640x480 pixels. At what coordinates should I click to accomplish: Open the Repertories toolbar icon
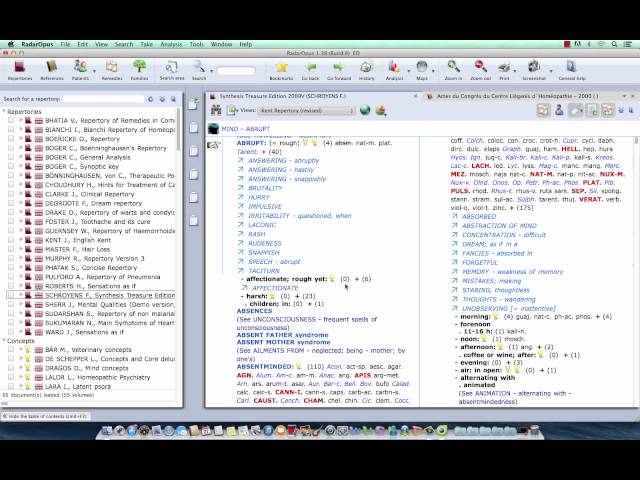(20, 67)
